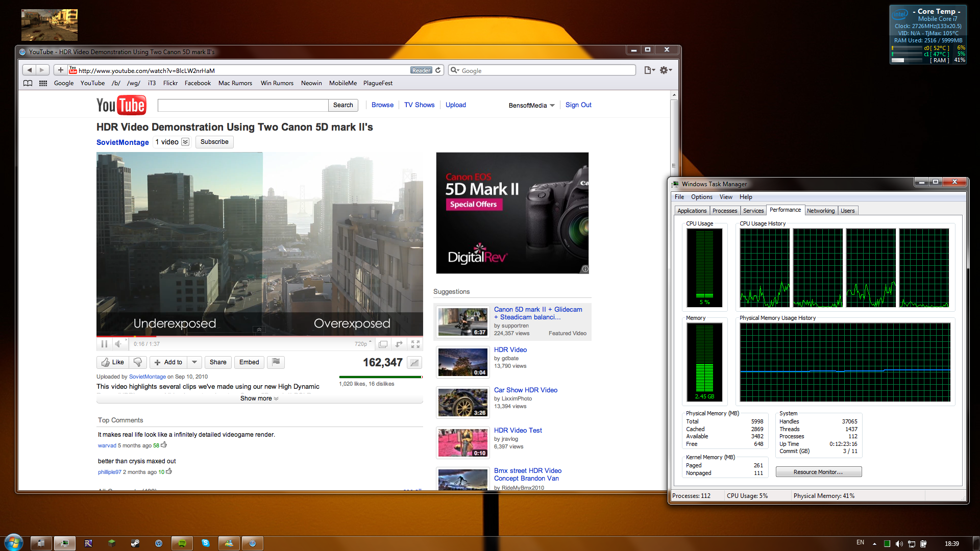Image resolution: width=980 pixels, height=551 pixels.
Task: Add a bookmark with plus button
Action: click(x=60, y=70)
